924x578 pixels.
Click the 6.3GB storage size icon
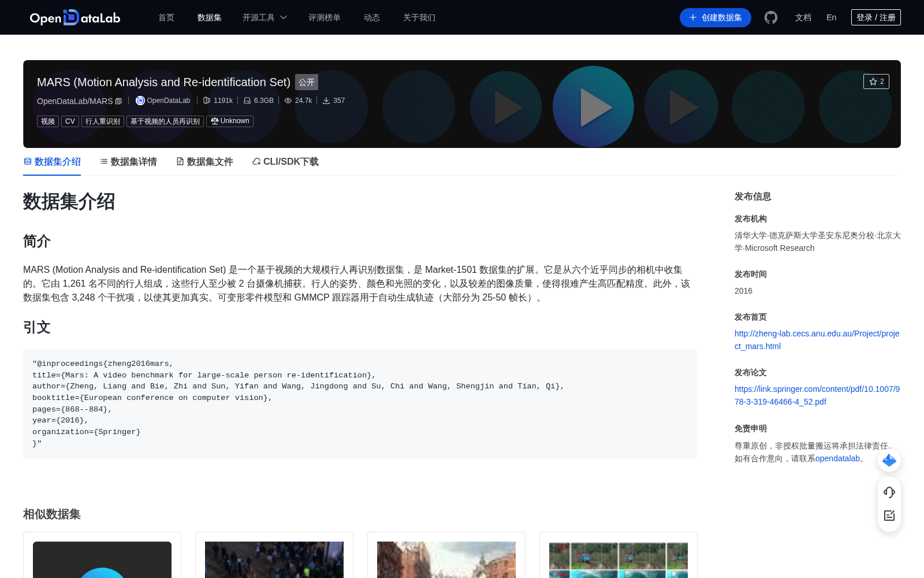(x=247, y=101)
